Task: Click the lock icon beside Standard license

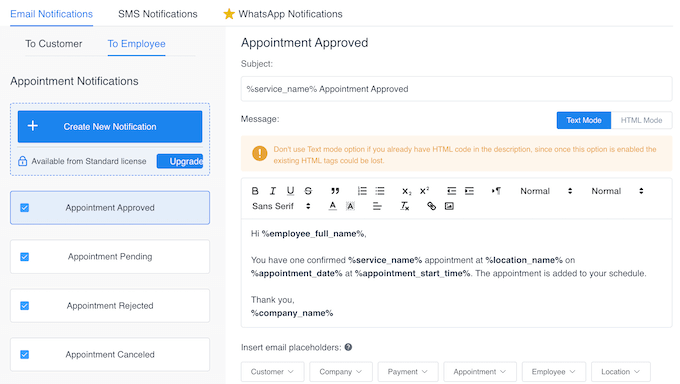Action: pos(23,161)
